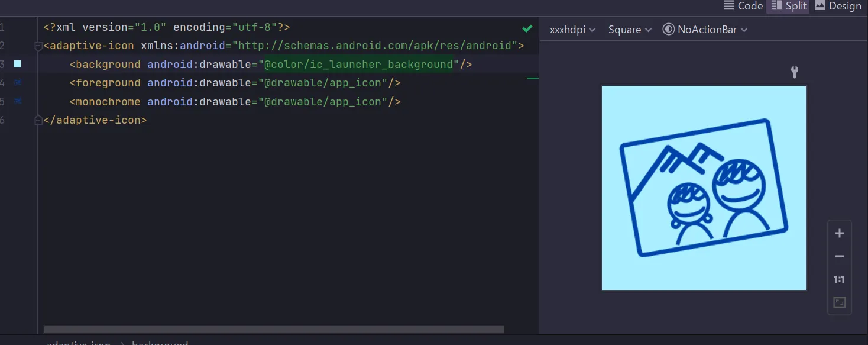Click the gutter drawable icon on line 5

coord(18,101)
